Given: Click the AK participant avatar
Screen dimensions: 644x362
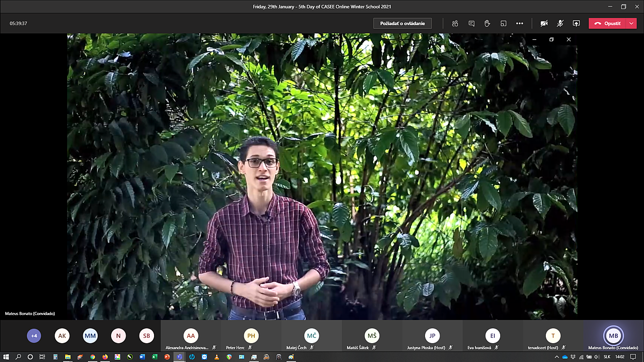Looking at the screenshot, I should pyautogui.click(x=62, y=336).
